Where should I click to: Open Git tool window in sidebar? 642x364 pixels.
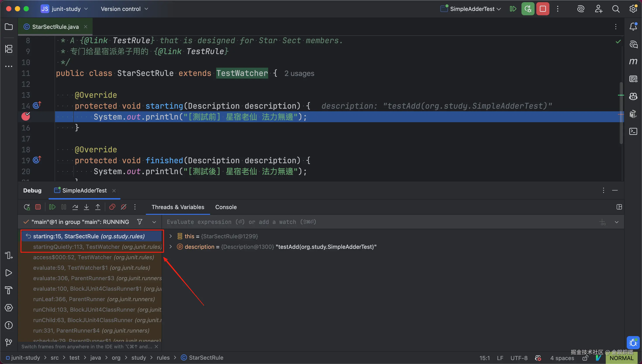(9, 342)
